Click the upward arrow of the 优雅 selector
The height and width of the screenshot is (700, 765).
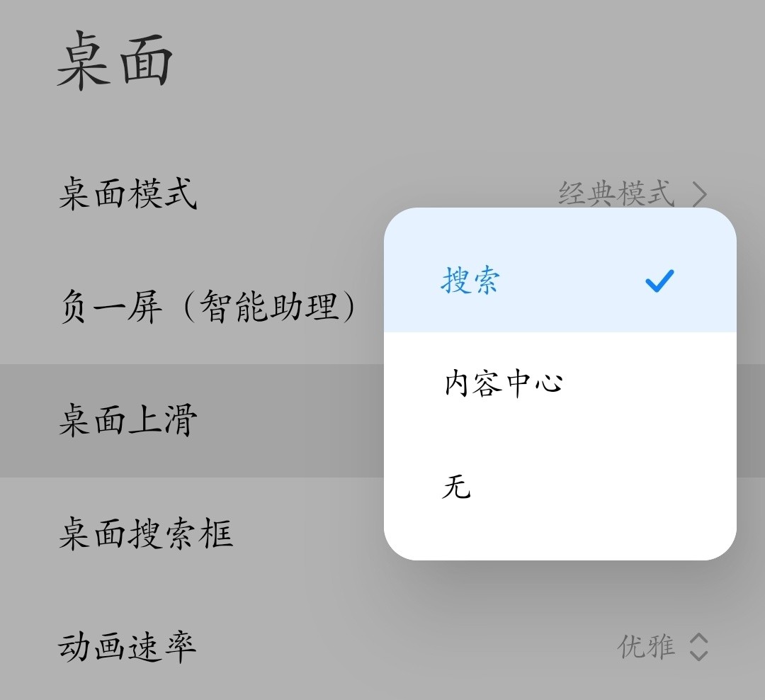[699, 638]
